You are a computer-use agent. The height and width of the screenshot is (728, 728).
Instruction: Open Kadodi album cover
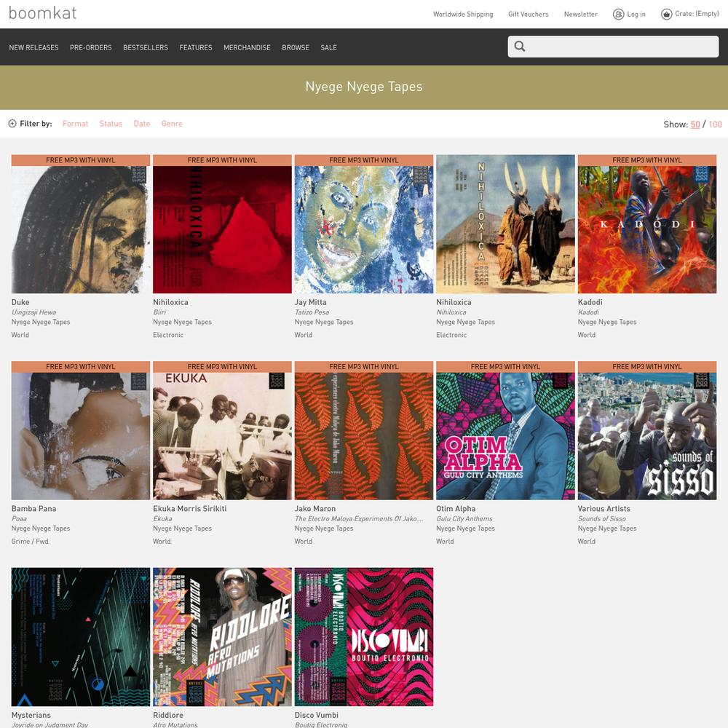click(x=647, y=223)
